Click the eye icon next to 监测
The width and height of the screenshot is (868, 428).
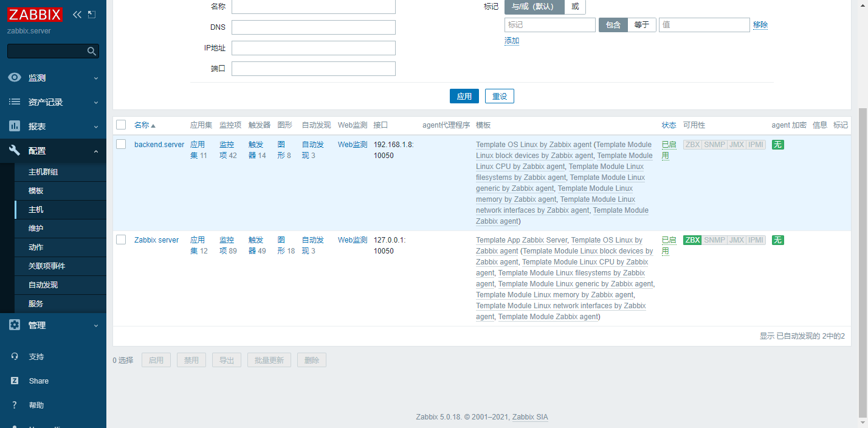pyautogui.click(x=15, y=77)
